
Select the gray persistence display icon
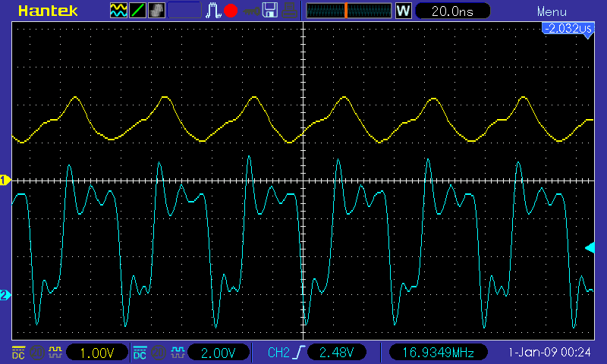tap(156, 11)
